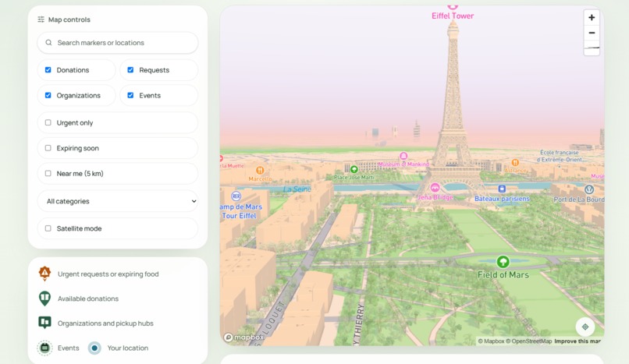Viewport: 629px width, 364px height.
Task: Click the Astrance restaurant marker
Action: coord(515,163)
